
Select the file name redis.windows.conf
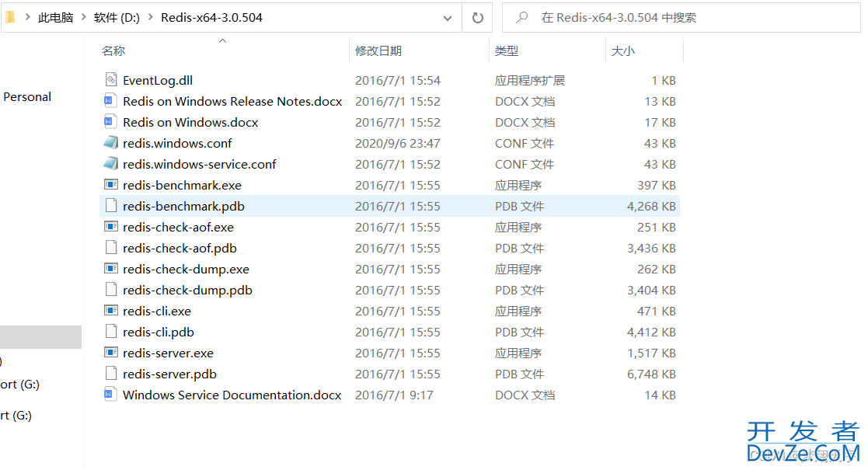(177, 144)
